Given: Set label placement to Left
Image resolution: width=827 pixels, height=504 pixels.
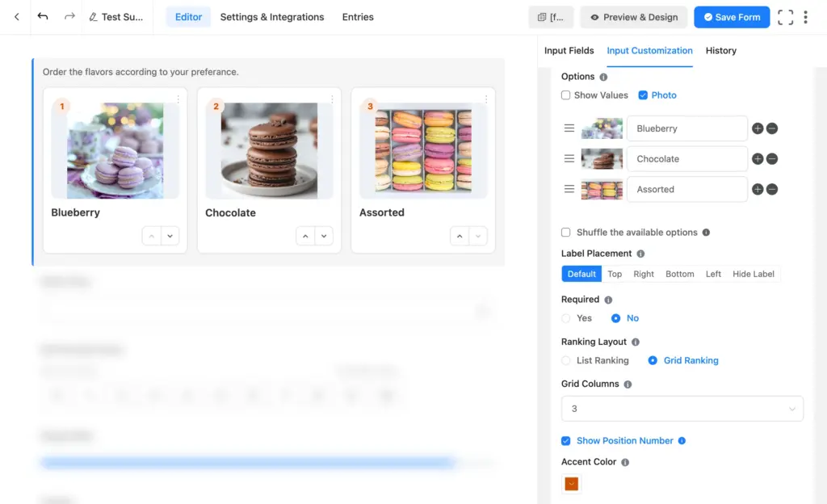Looking at the screenshot, I should (713, 274).
